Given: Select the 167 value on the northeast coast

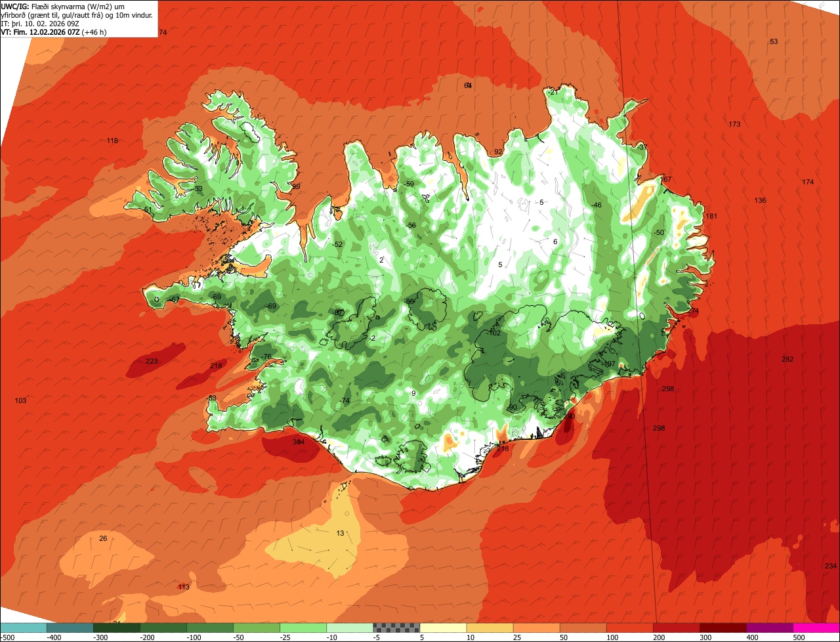Looking at the screenshot, I should 665,179.
